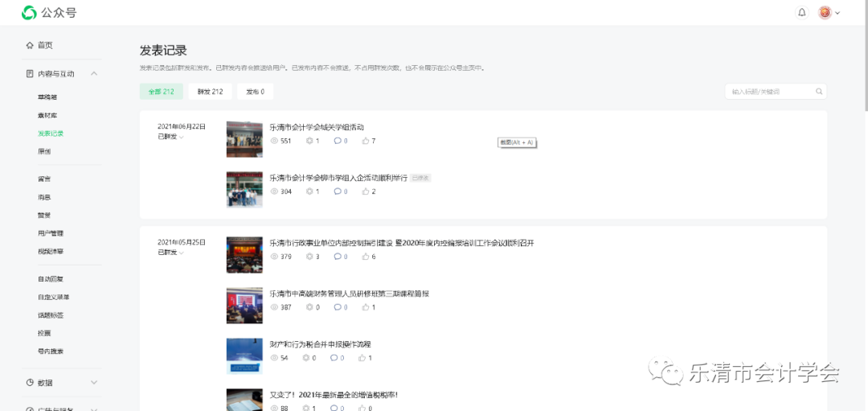Click the thumbnail of 财产和行为税 article
Image resolution: width=868 pixels, height=411 pixels.
[244, 356]
